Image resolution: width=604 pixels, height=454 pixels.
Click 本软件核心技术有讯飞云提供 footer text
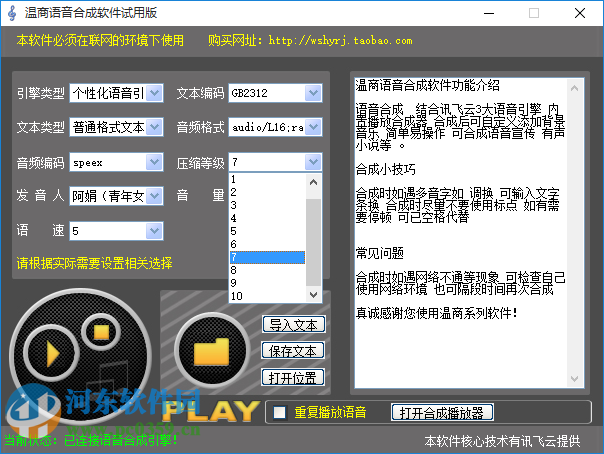click(x=502, y=441)
